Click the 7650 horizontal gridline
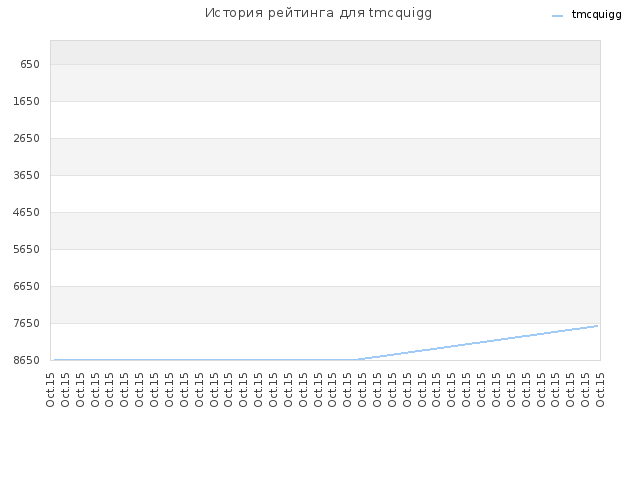The height and width of the screenshot is (480, 640). pos(325,323)
